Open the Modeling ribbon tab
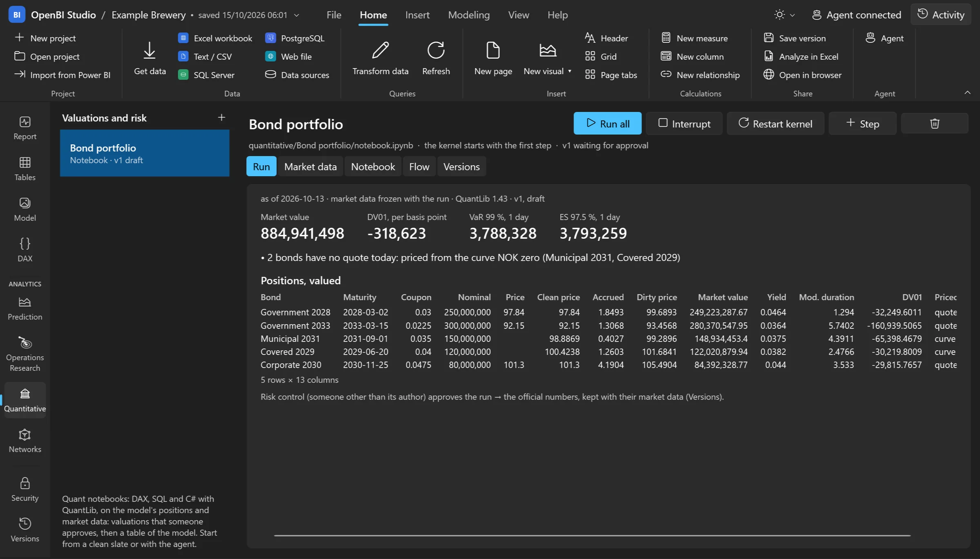 (469, 15)
